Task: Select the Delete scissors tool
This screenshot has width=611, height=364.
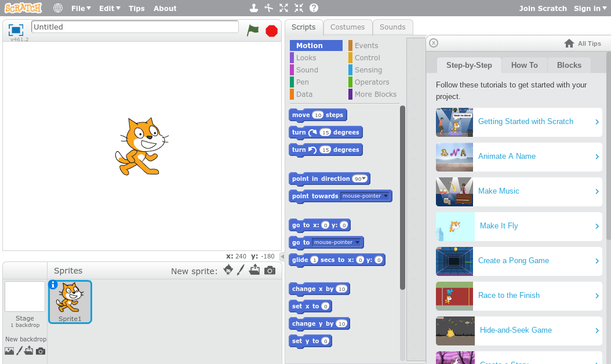Action: point(268,8)
